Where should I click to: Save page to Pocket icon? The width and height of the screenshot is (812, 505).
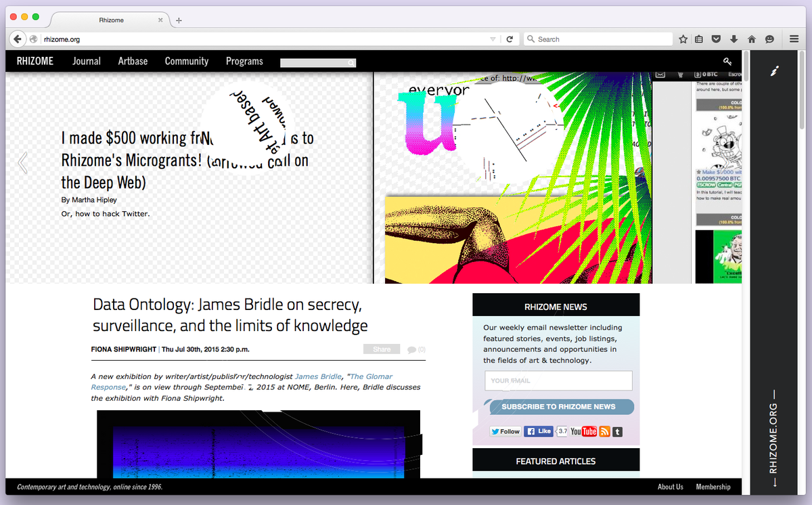717,39
